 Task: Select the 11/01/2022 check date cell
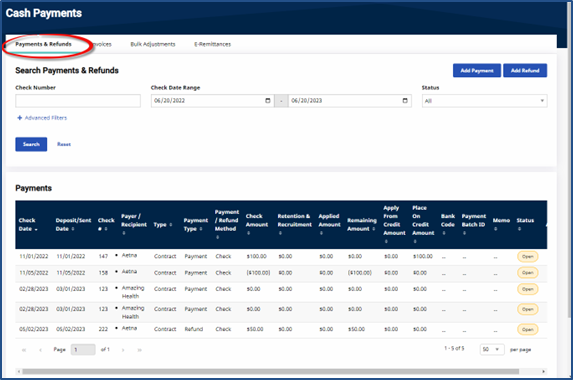coord(34,256)
